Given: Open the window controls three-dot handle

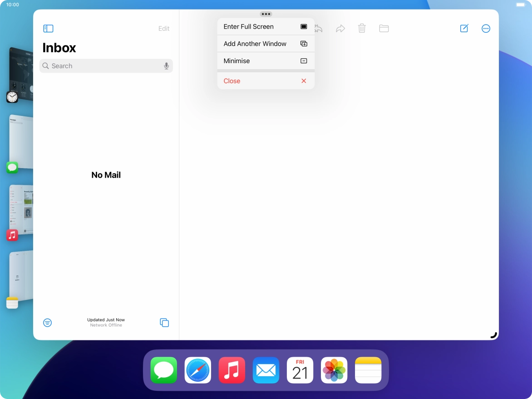Looking at the screenshot, I should pos(266,14).
